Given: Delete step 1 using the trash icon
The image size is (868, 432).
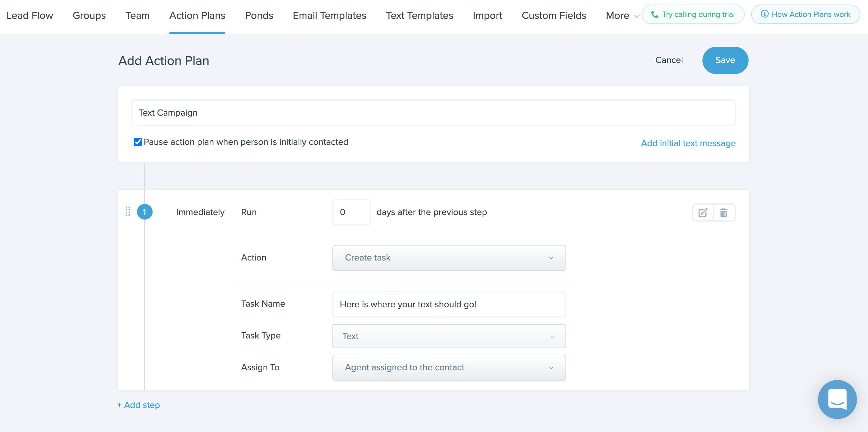Looking at the screenshot, I should [x=724, y=212].
